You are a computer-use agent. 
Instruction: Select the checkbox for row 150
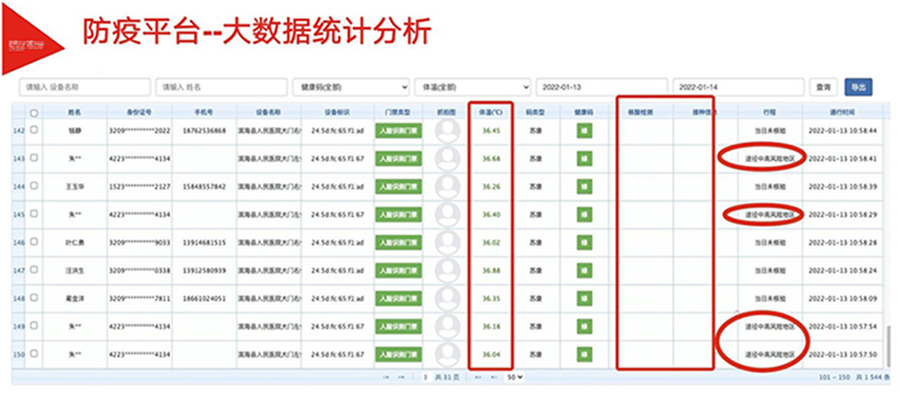(x=34, y=353)
